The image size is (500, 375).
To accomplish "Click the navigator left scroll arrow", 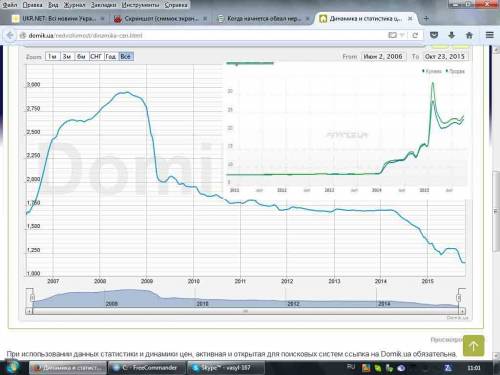I will [x=29, y=311].
